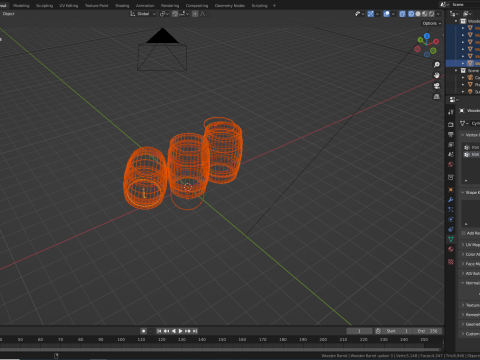Switch to solid viewport shading
This screenshot has height=360, width=480.
click(x=418, y=14)
